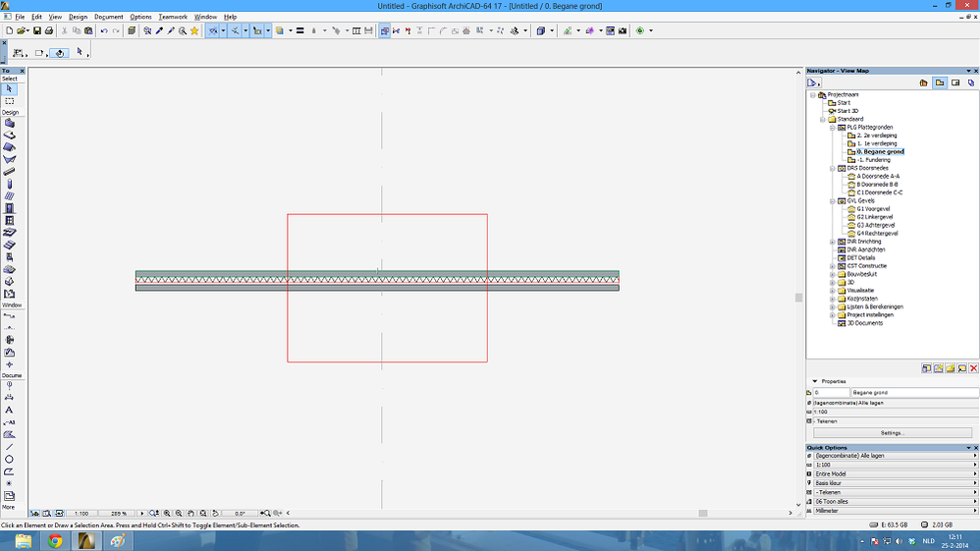Screen dimensions: 980x551
Task: Pick the Column tool in the toolbox
Action: pyautogui.click(x=10, y=184)
